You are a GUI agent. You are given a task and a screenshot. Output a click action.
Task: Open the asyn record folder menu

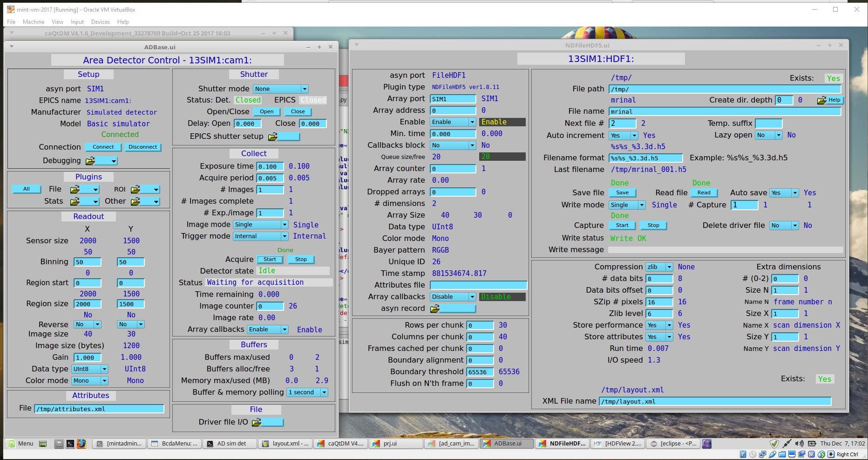452,309
